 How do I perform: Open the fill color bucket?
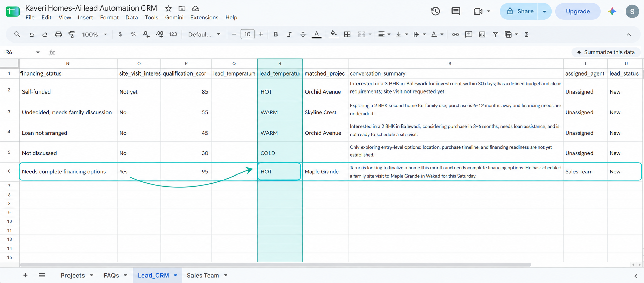pyautogui.click(x=334, y=34)
